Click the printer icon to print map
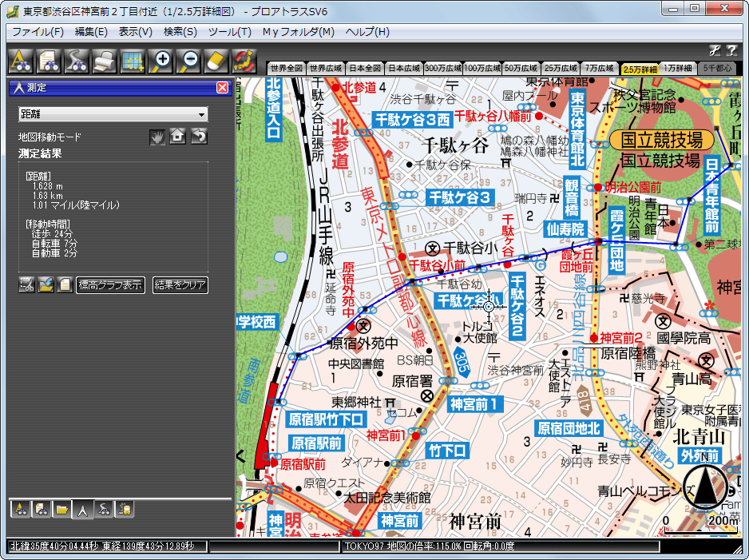The width and height of the screenshot is (749, 560). coord(104,61)
